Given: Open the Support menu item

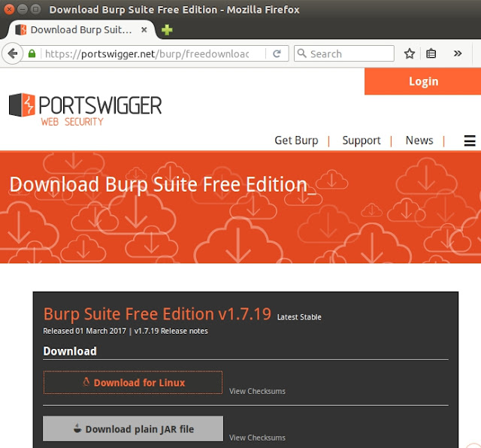Looking at the screenshot, I should click(x=362, y=141).
